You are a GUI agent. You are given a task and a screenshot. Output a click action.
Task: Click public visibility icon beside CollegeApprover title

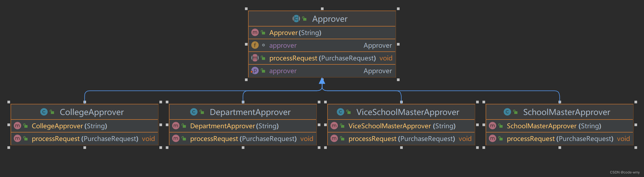52,112
